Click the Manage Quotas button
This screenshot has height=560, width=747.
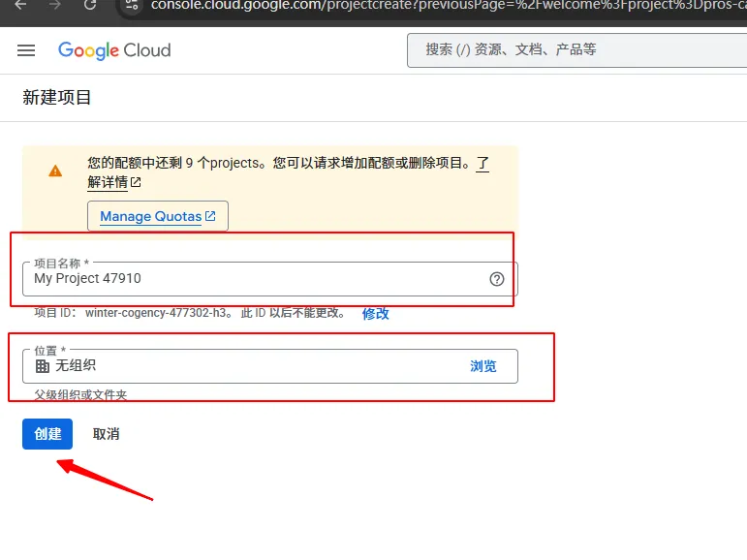click(158, 216)
